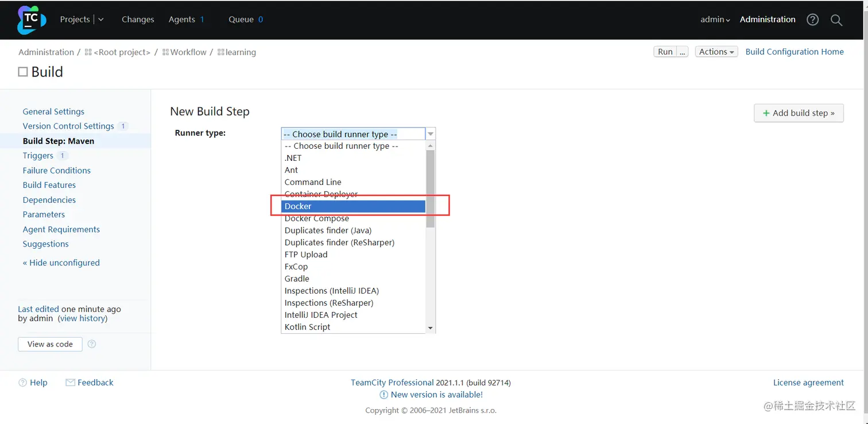Screen dimensions: 868x424
Task: Open Failure Conditions in the sidebar
Action: (57, 171)
